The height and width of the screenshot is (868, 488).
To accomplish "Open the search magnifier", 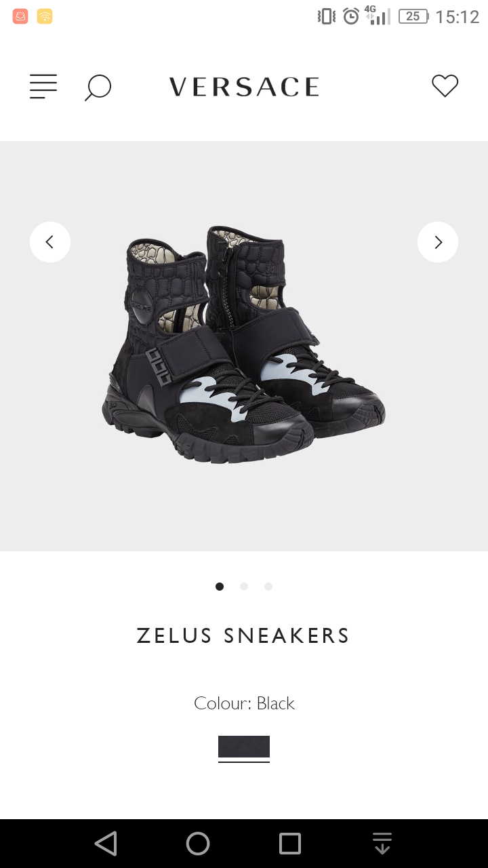I will 98,87.
